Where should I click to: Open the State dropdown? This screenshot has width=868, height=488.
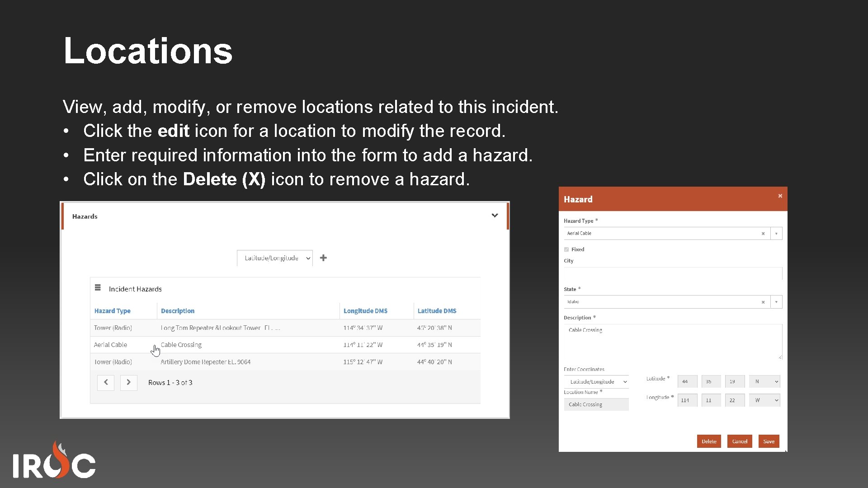click(x=776, y=302)
